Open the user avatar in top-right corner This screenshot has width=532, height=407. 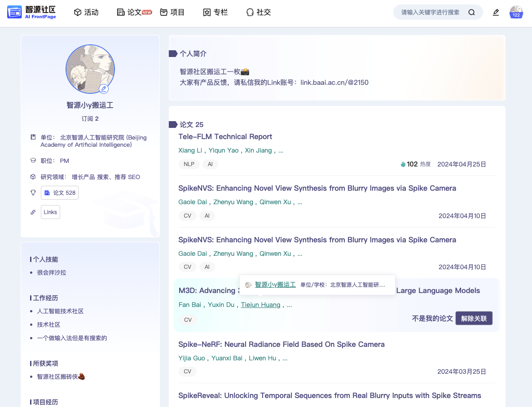tap(516, 12)
